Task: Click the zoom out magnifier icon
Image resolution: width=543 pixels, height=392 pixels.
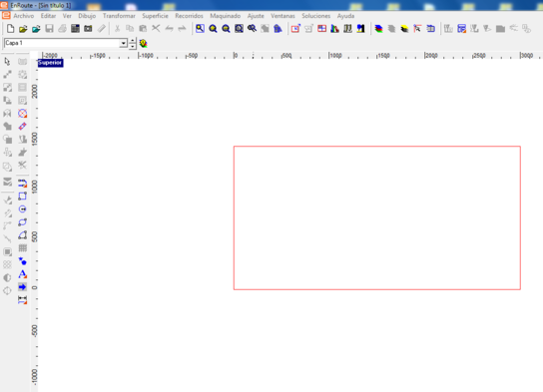Action: point(226,29)
